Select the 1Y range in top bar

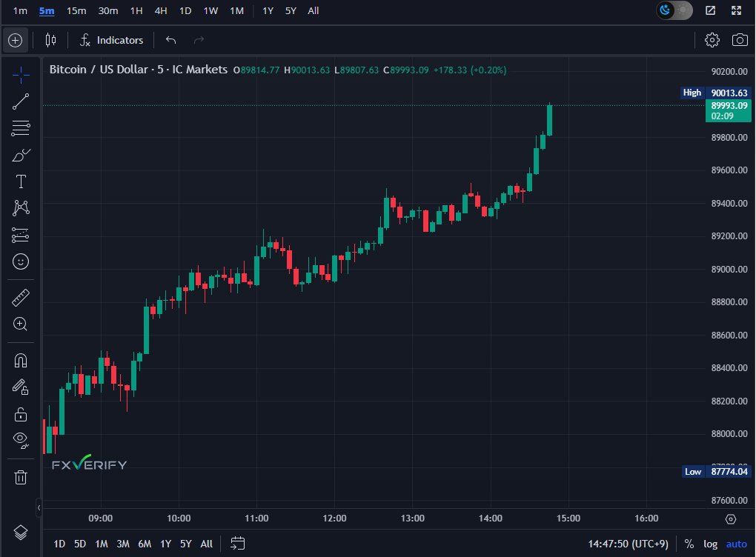coord(268,10)
